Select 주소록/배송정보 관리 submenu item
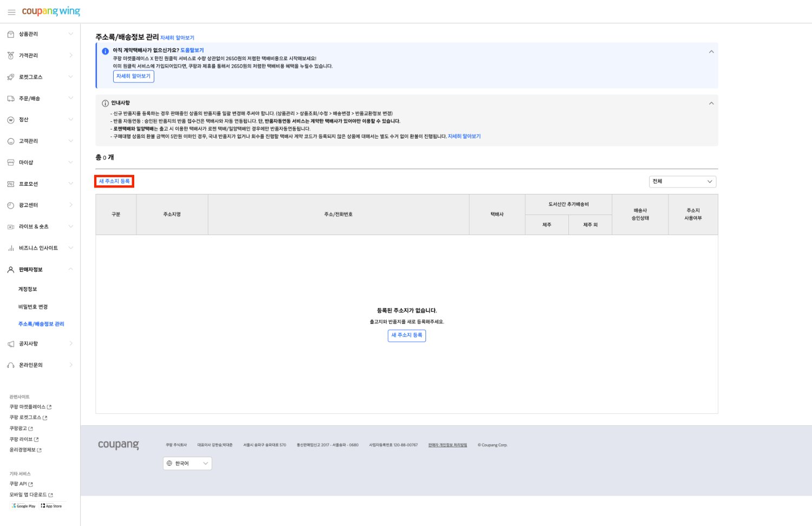This screenshot has height=526, width=812. coord(41,324)
